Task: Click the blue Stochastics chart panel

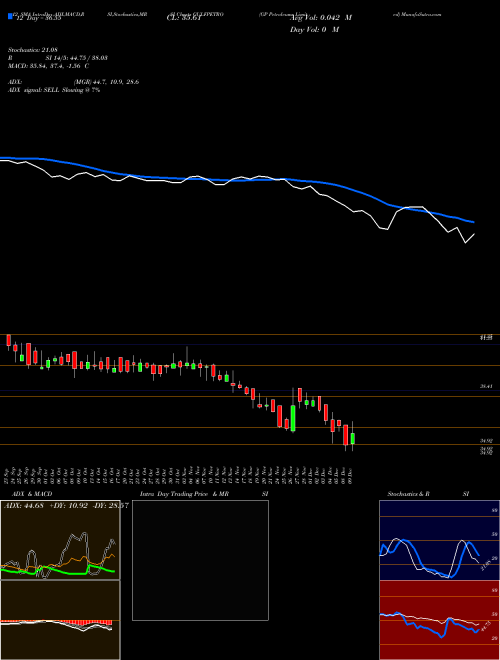Action: (x=439, y=540)
